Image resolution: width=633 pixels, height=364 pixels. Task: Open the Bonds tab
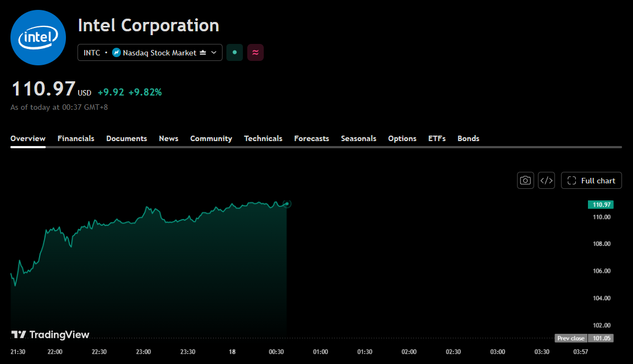click(x=468, y=138)
